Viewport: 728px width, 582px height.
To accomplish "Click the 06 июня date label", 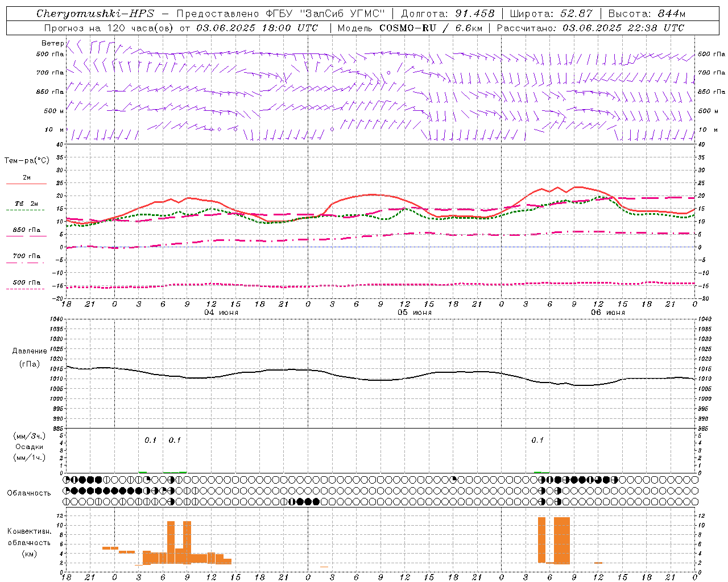I will click(x=608, y=313).
